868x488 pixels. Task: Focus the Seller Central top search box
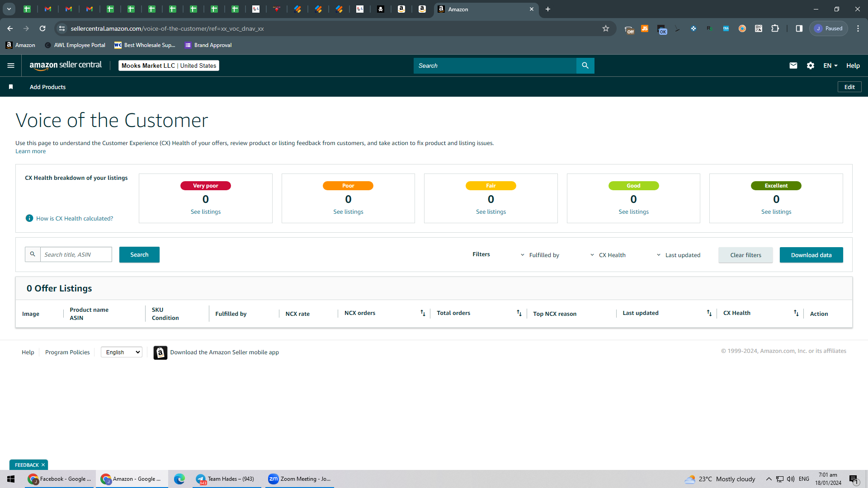(x=495, y=66)
